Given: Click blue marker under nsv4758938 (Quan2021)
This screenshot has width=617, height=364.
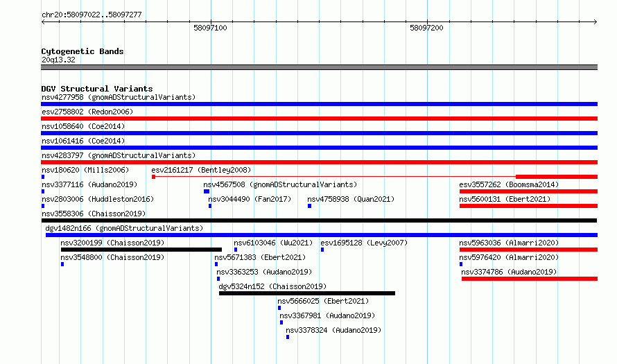Looking at the screenshot, I should [x=310, y=206].
